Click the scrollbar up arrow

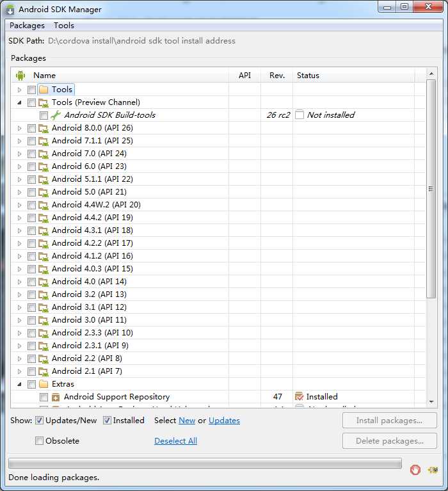point(431,74)
